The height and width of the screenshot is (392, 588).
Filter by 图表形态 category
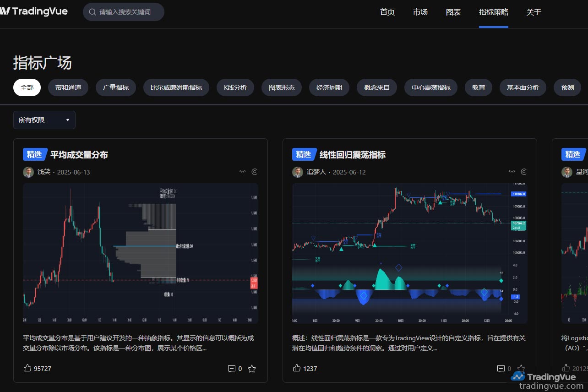coord(282,87)
